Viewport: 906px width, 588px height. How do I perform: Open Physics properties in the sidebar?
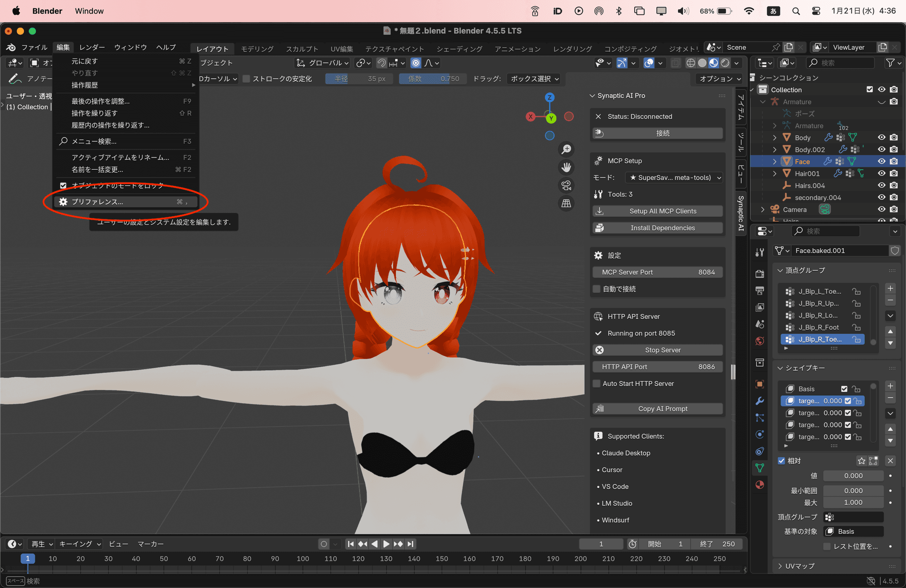tap(760, 434)
